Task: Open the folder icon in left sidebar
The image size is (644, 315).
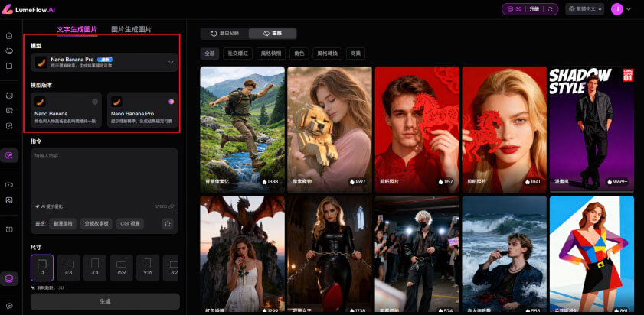Action: point(10,66)
